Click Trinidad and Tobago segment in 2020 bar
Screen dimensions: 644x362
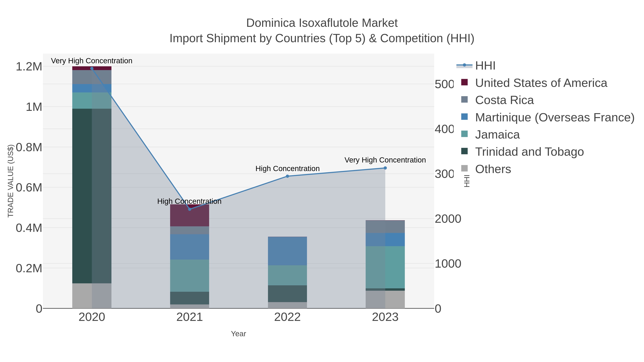click(92, 196)
